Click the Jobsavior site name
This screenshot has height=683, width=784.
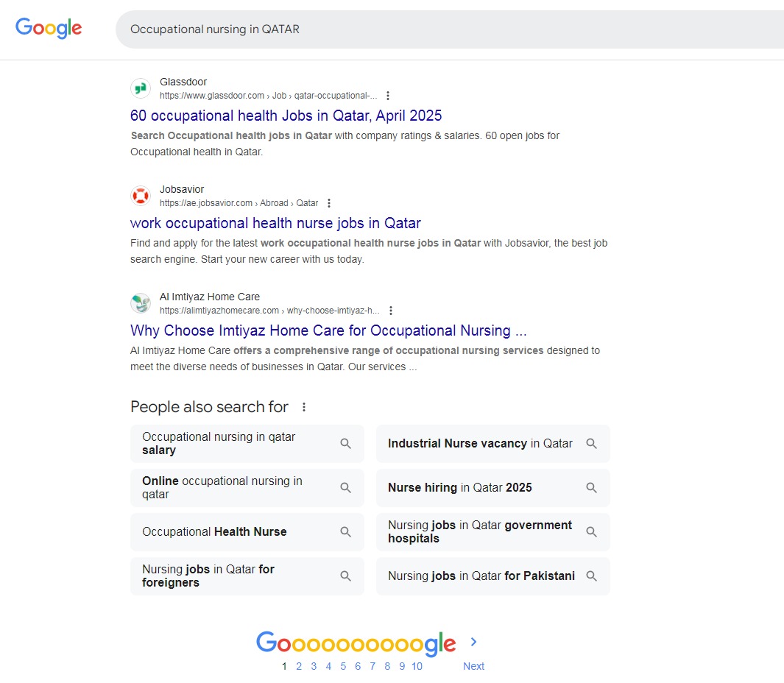click(x=182, y=189)
